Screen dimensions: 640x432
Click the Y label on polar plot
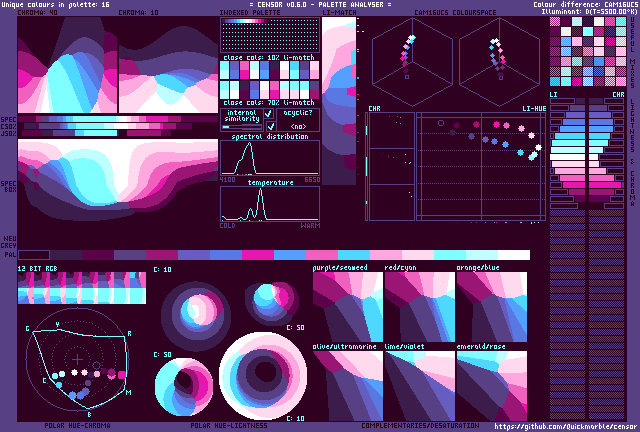tap(57, 324)
